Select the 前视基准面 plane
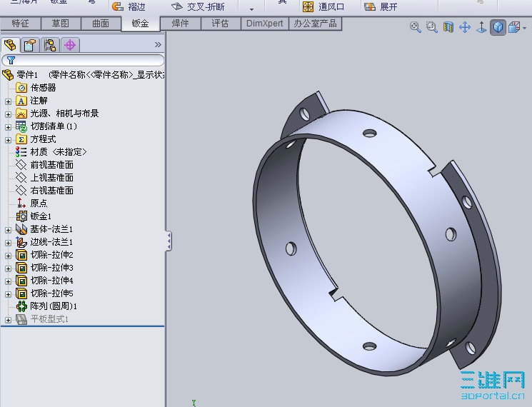The height and width of the screenshot is (407, 532). click(x=44, y=165)
